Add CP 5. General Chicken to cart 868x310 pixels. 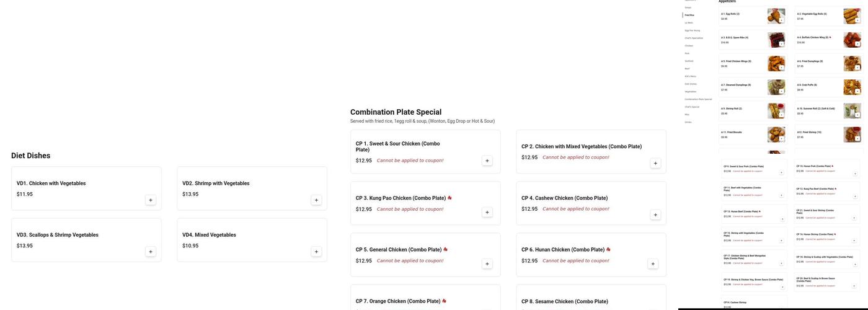click(487, 263)
